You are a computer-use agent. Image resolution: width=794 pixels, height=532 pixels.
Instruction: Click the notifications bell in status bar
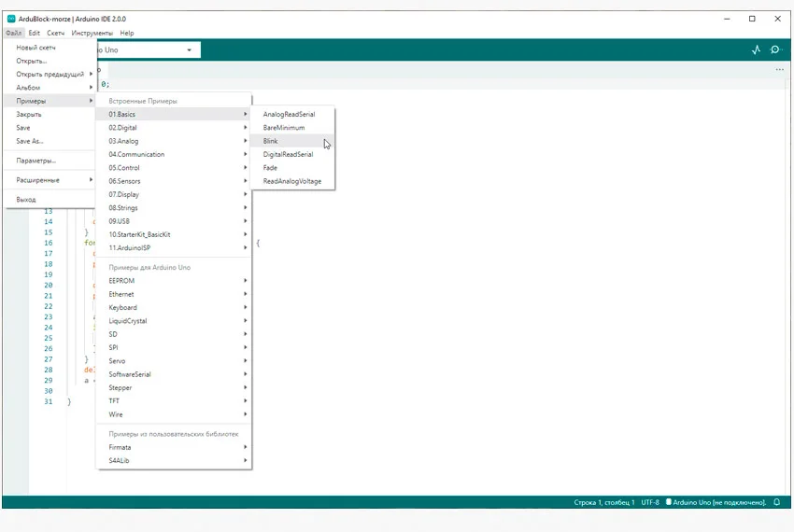point(776,502)
